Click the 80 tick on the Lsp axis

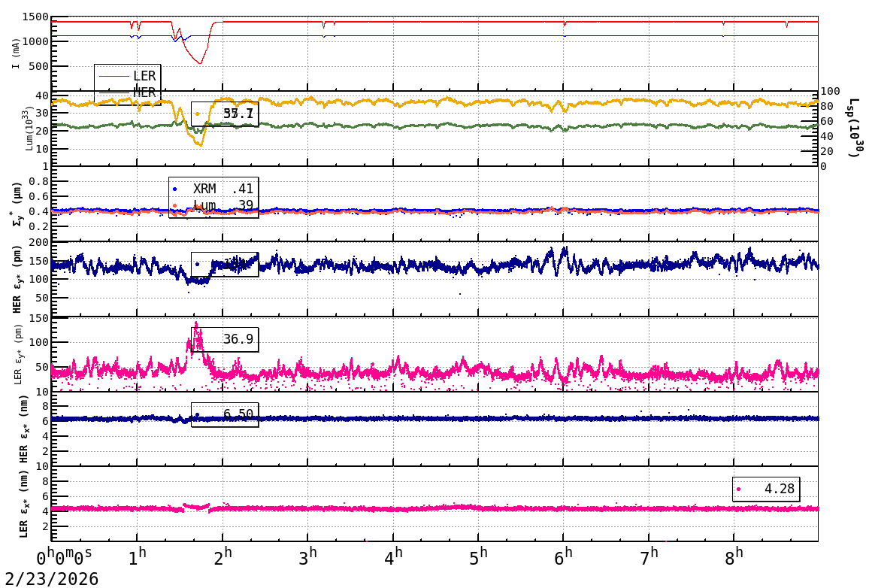click(827, 106)
